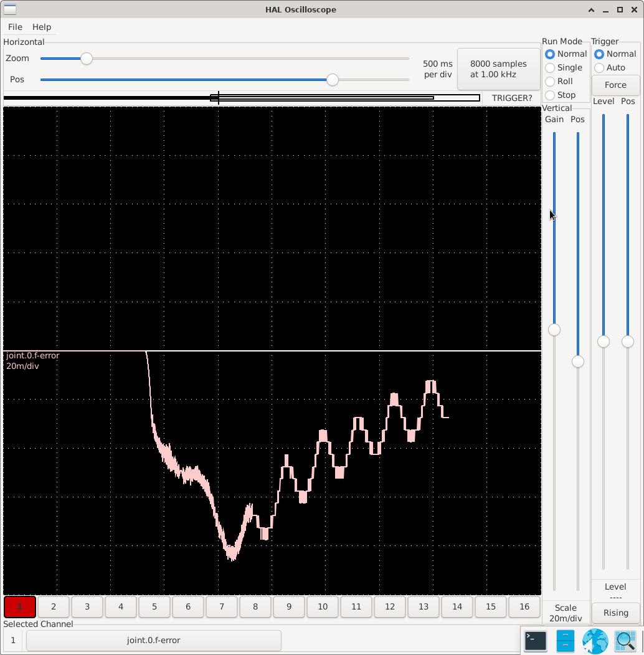Click the joint.0.f-error trace label on scope

tap(33, 355)
